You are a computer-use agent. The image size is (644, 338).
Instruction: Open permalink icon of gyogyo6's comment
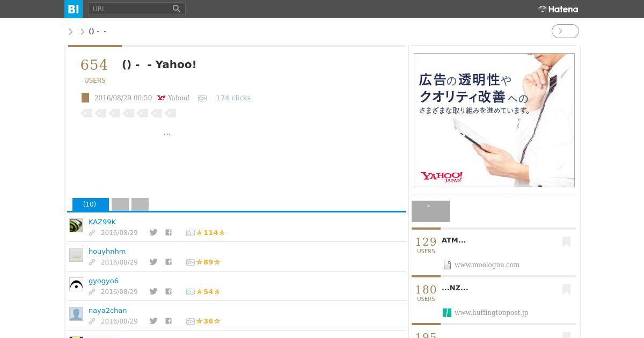(92, 292)
